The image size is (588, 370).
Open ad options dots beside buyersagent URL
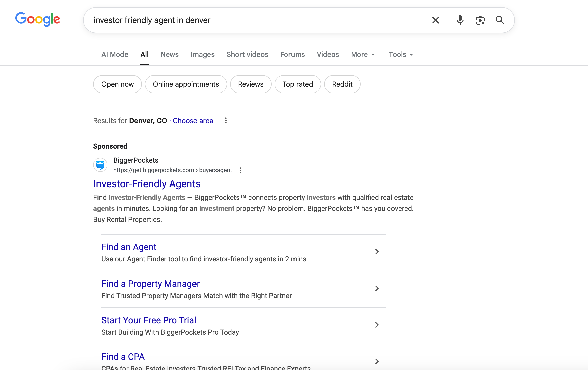click(x=241, y=170)
